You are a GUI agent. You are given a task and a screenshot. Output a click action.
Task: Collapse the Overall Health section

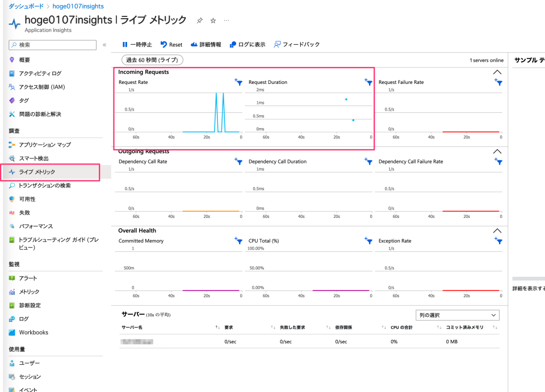tap(497, 230)
